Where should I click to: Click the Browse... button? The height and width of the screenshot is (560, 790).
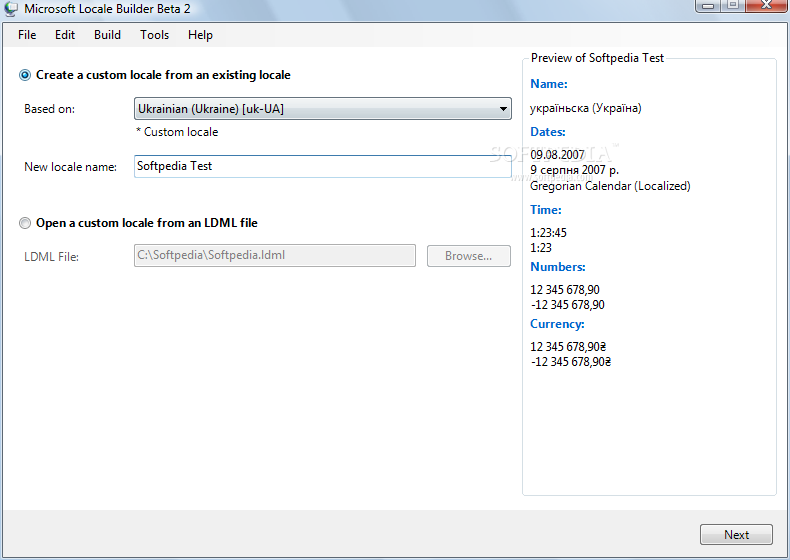tap(469, 256)
